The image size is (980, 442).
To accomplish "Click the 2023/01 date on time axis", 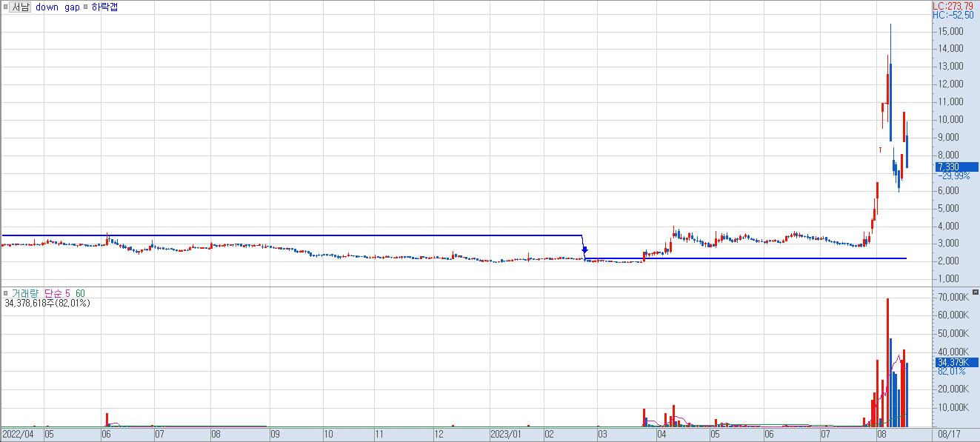I will coord(507,435).
